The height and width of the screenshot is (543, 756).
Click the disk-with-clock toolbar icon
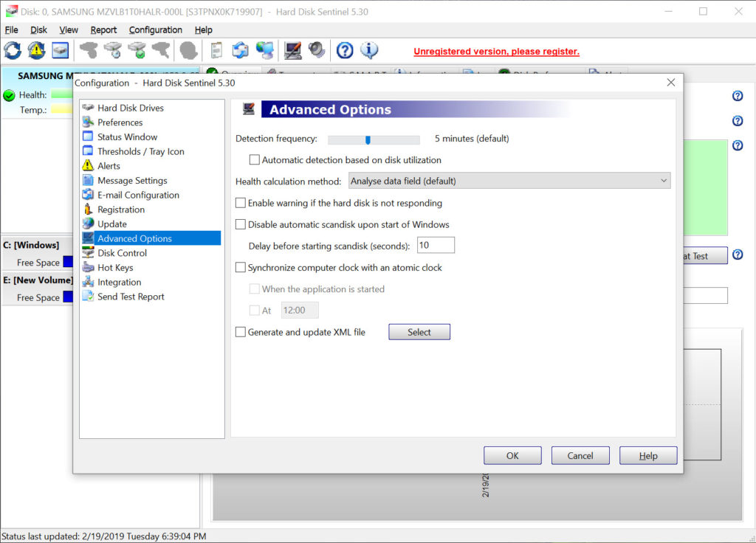point(113,51)
